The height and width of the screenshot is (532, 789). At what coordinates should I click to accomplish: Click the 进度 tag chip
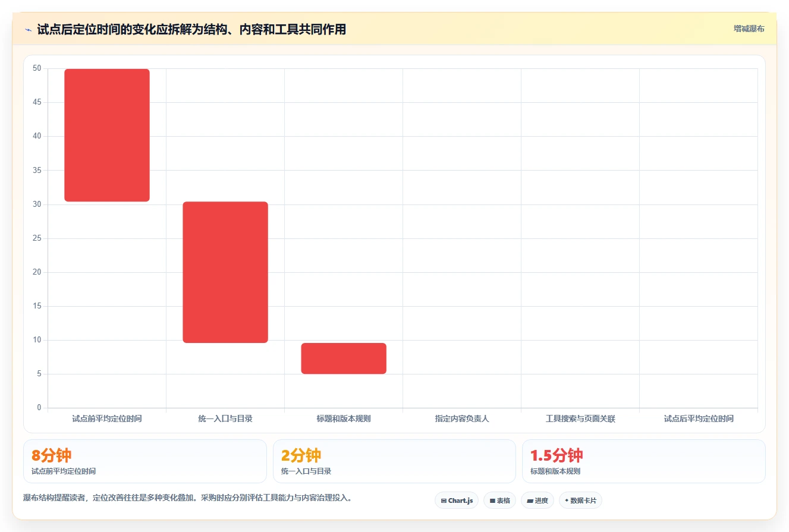point(537,500)
